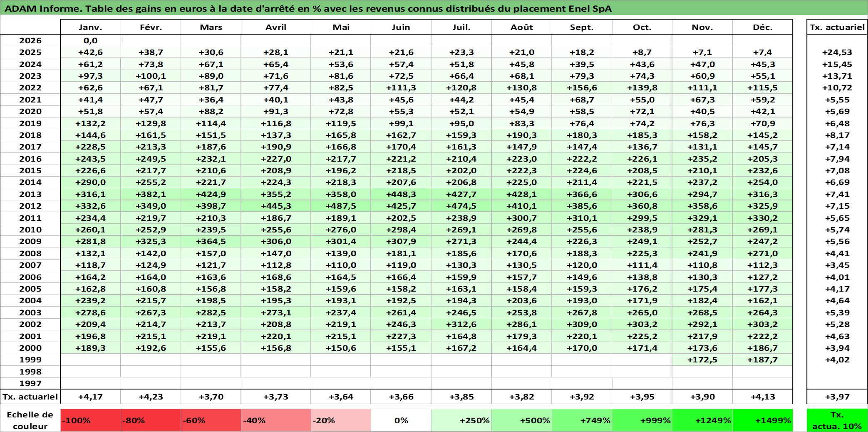Viewport: 868px width, 432px height.
Task: Select the +187,7 cell for Déc. 1999
Action: 763,360
